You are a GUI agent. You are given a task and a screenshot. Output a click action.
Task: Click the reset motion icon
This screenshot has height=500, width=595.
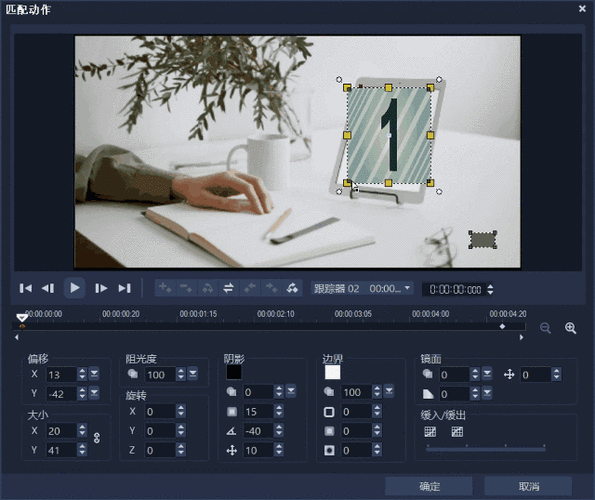[292, 288]
